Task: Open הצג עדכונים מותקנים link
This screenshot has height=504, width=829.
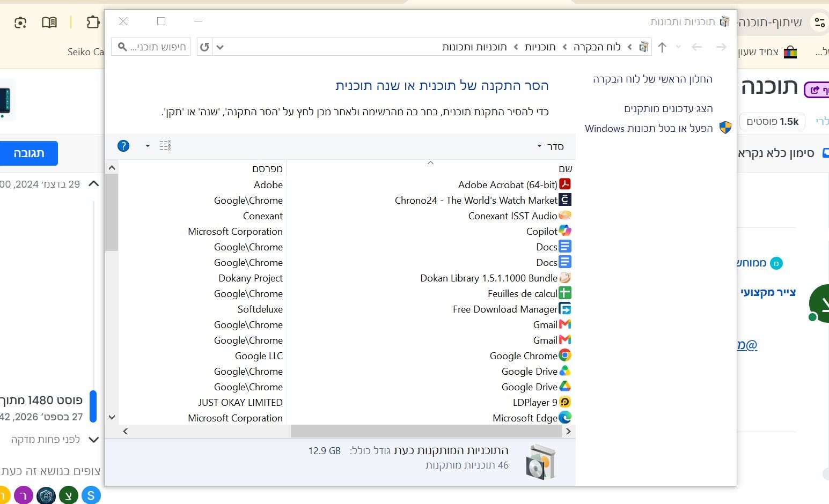Action: point(668,109)
